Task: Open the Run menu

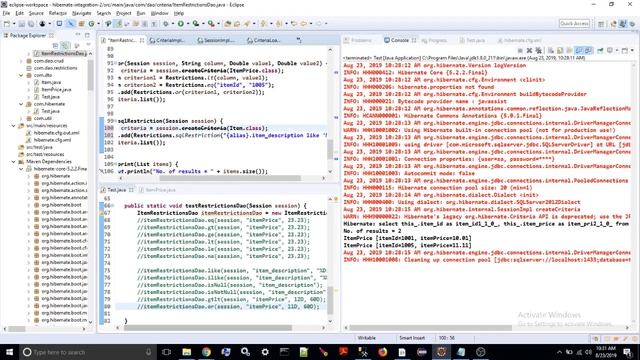Action: tap(141, 13)
